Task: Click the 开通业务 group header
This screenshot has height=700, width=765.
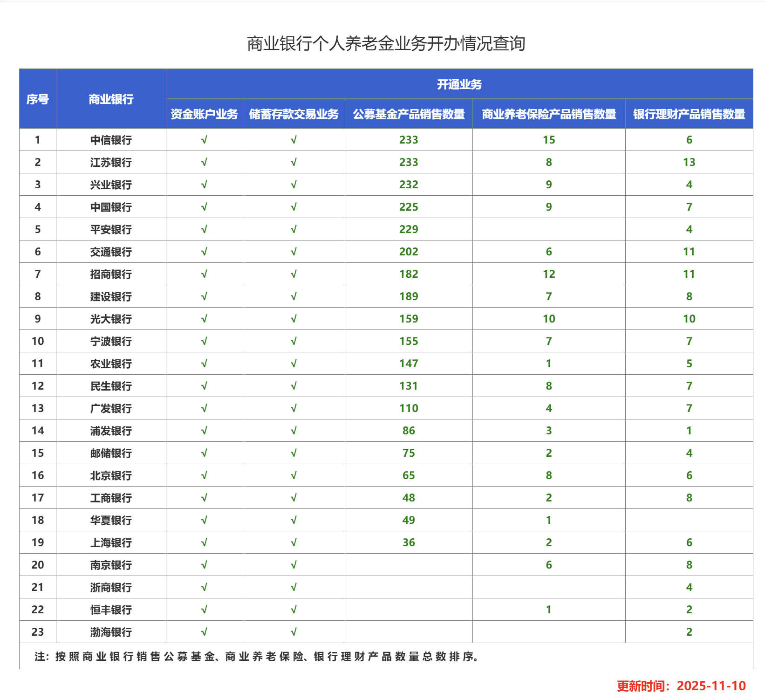Action: (459, 84)
